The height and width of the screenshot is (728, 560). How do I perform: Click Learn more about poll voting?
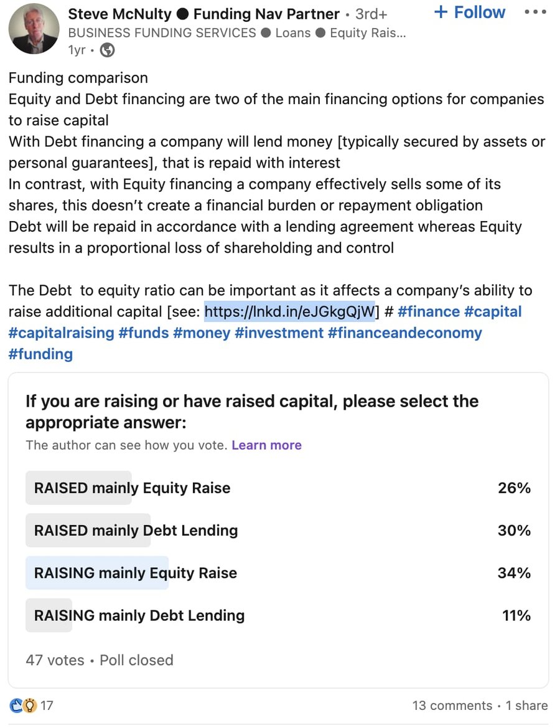click(266, 445)
